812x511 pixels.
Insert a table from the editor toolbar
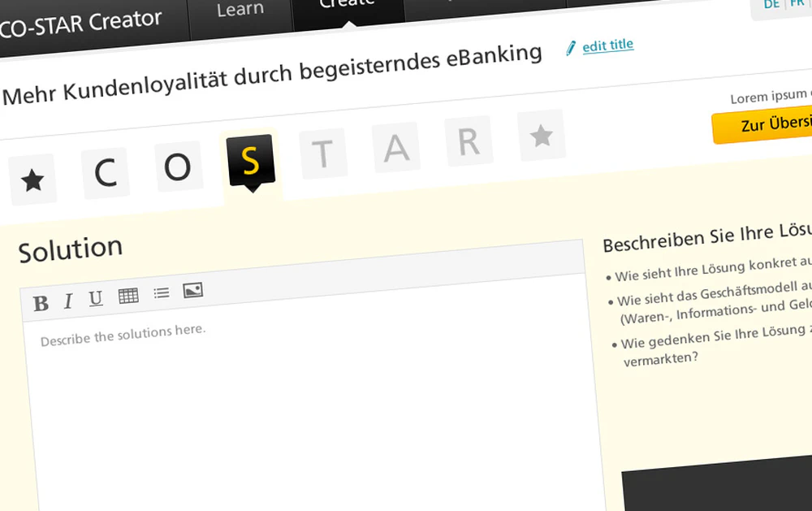click(128, 296)
